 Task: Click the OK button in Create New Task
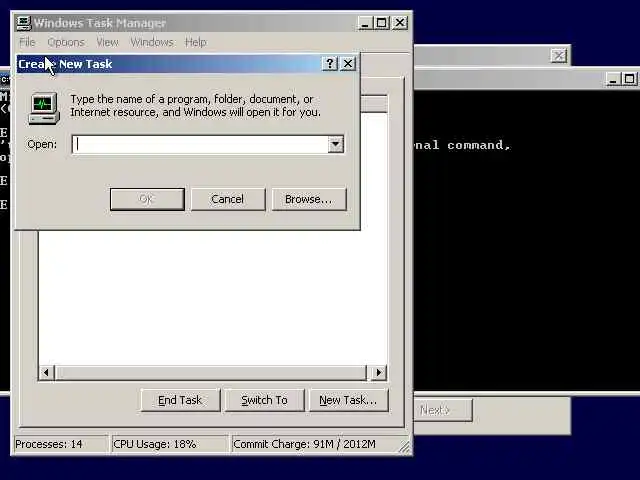tap(147, 199)
